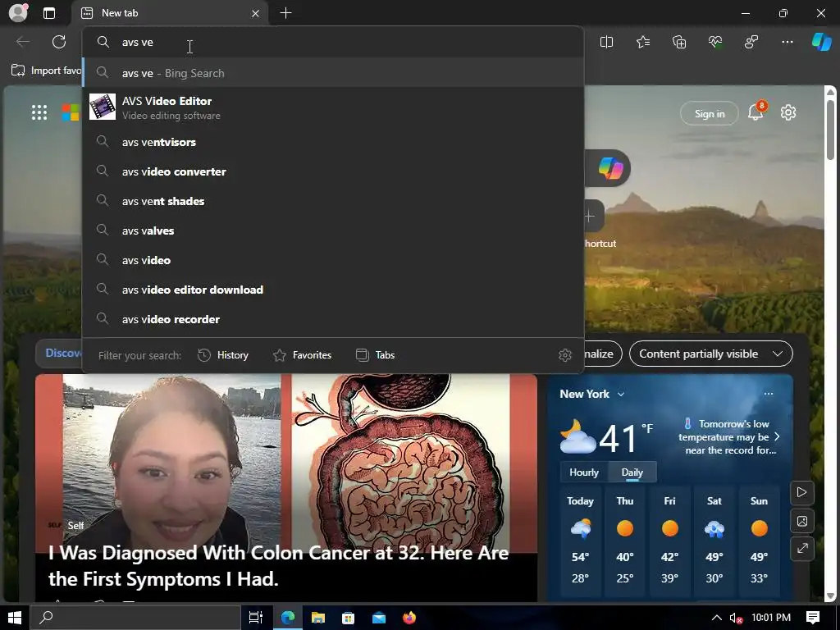Open Copilot sidebar icon
Viewport: 840px width, 630px height.
pyautogui.click(x=821, y=42)
